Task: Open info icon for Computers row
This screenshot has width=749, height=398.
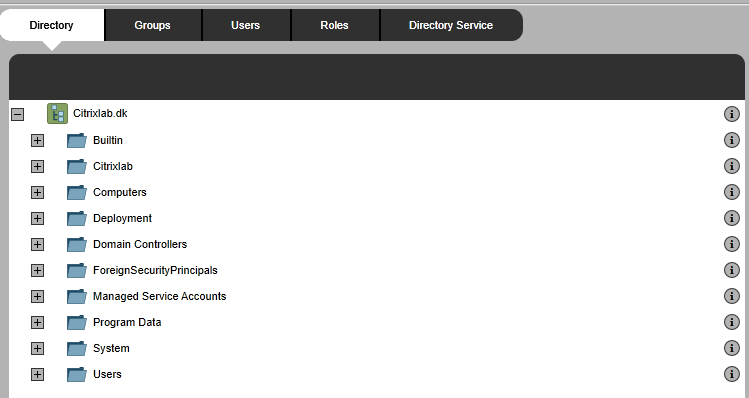Action: (732, 192)
